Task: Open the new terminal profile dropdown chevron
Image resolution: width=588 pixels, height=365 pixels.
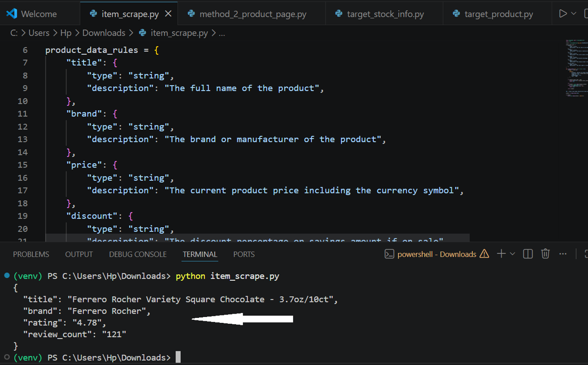Action: point(513,254)
